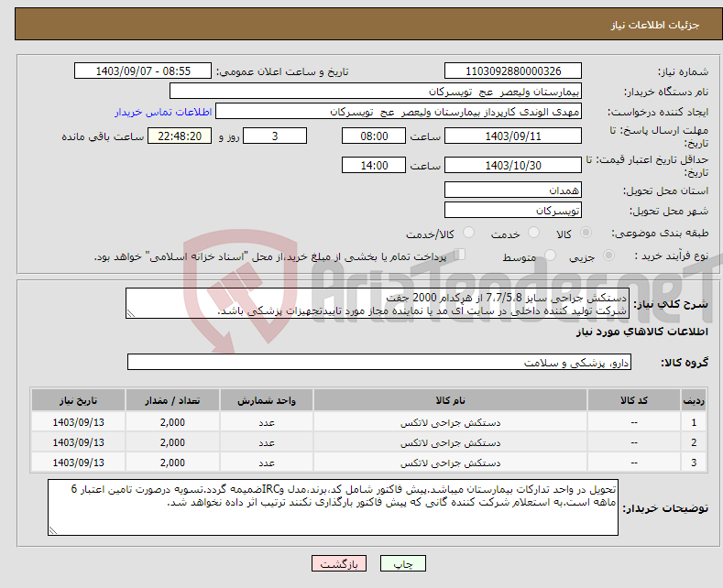Click the تعداد / مقدار column header
This screenshot has height=588, width=723.
172,400
